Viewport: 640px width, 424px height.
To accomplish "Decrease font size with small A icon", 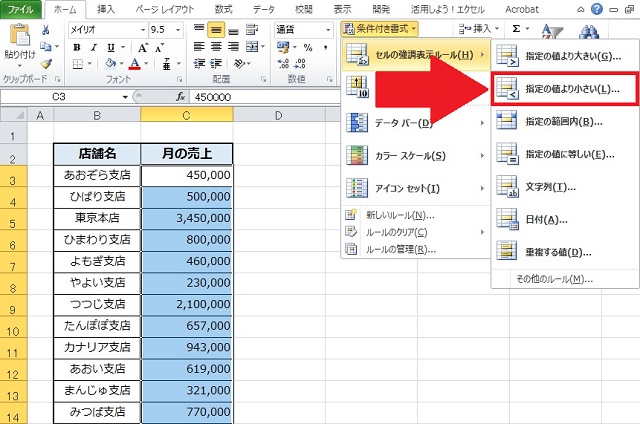I will tap(160, 48).
